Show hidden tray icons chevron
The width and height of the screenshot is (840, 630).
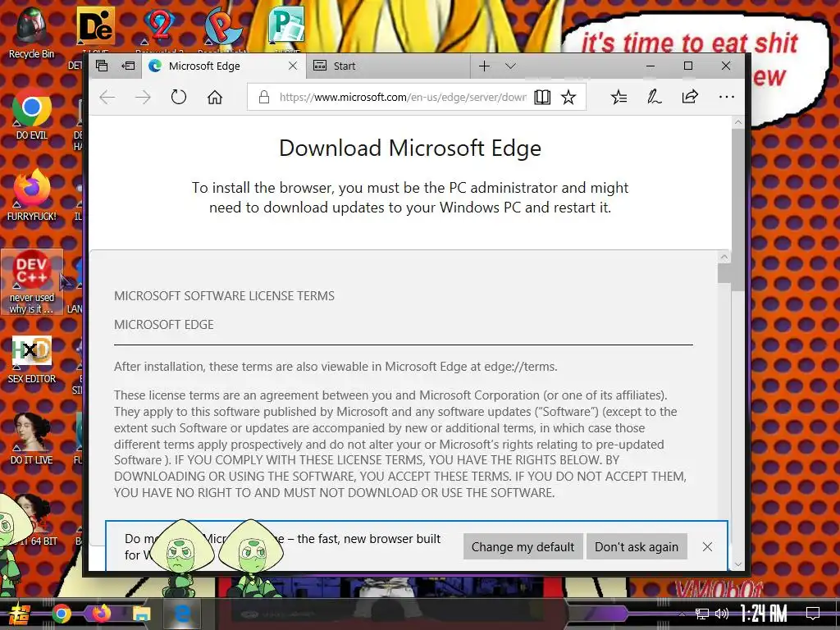(681, 614)
